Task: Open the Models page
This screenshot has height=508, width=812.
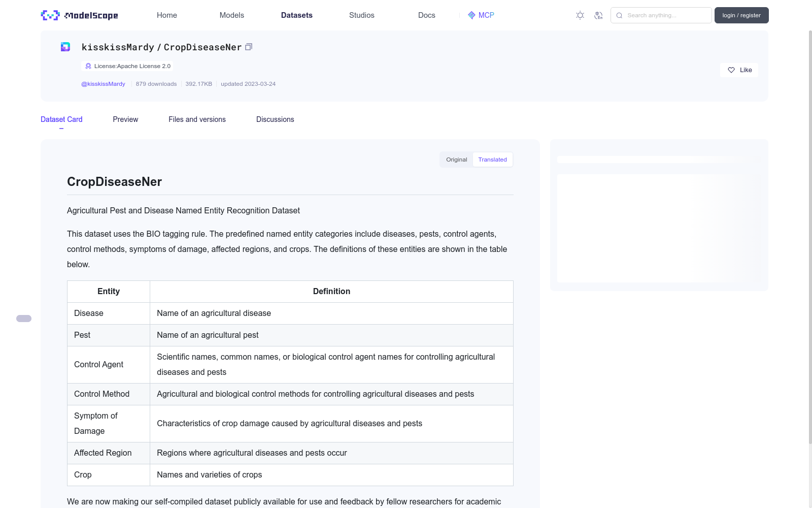Action: point(232,15)
